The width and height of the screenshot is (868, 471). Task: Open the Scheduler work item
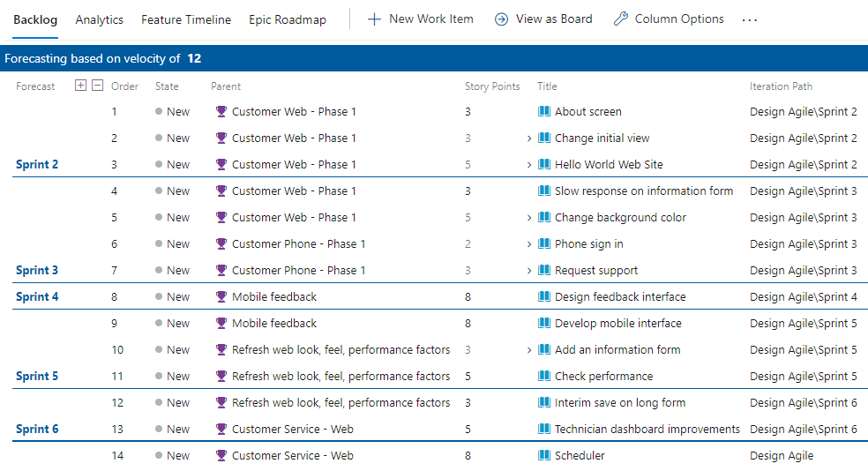pos(580,456)
